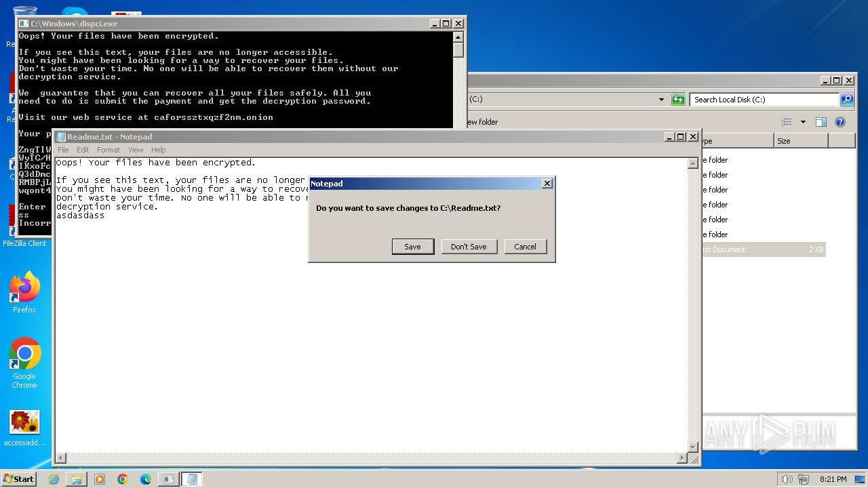The width and height of the screenshot is (868, 488).
Task: Open Explorer help icon
Action: pyautogui.click(x=840, y=122)
